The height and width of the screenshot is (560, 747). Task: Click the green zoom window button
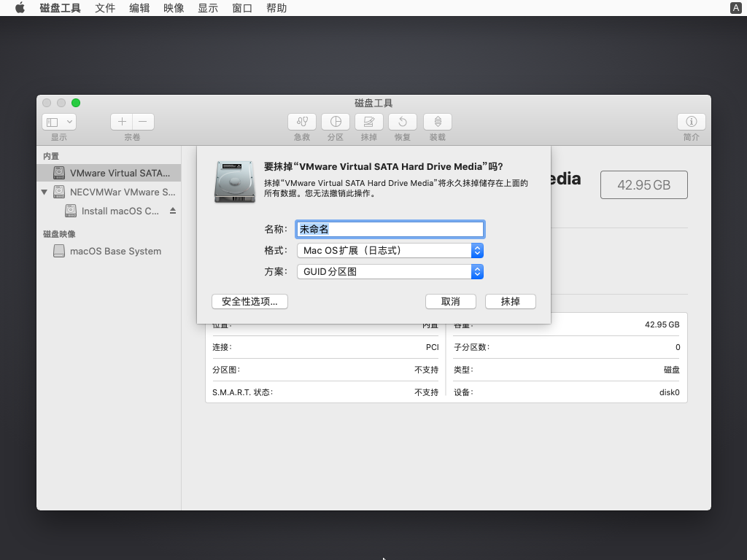coord(76,103)
